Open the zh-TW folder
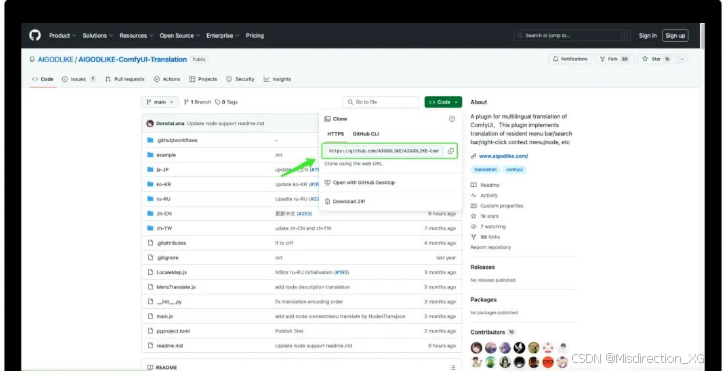Viewport: 724px width, 371px height. [164, 228]
